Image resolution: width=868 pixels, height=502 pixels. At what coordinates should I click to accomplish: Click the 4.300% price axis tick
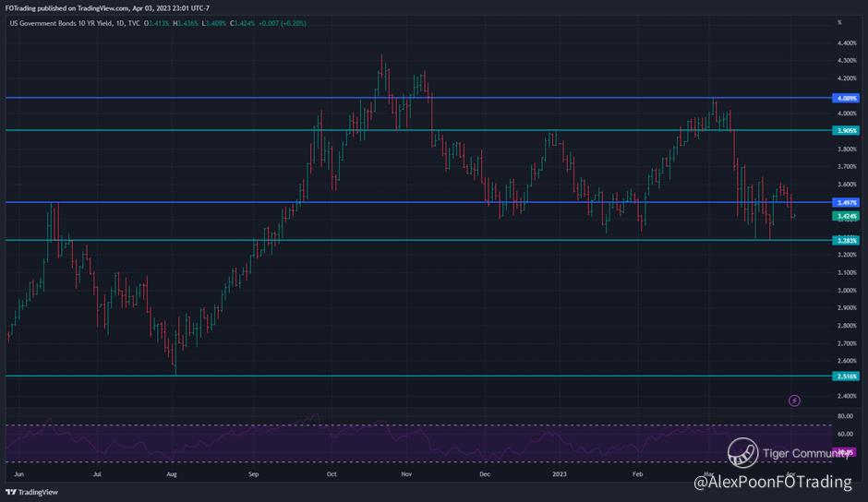847,61
